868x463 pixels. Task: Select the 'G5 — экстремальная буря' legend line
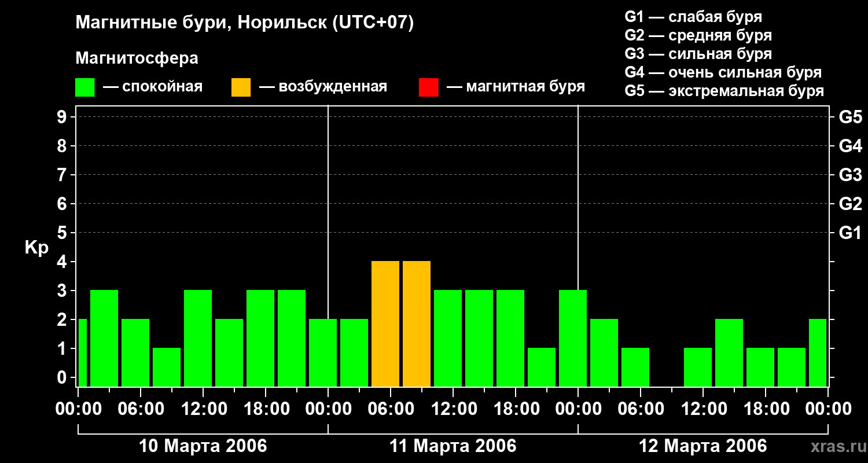tap(724, 91)
